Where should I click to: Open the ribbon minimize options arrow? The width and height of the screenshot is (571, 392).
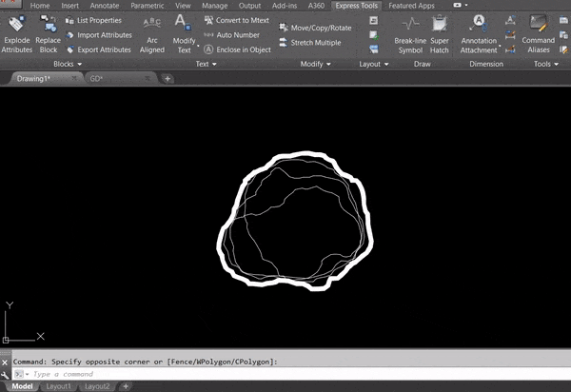[466, 5]
